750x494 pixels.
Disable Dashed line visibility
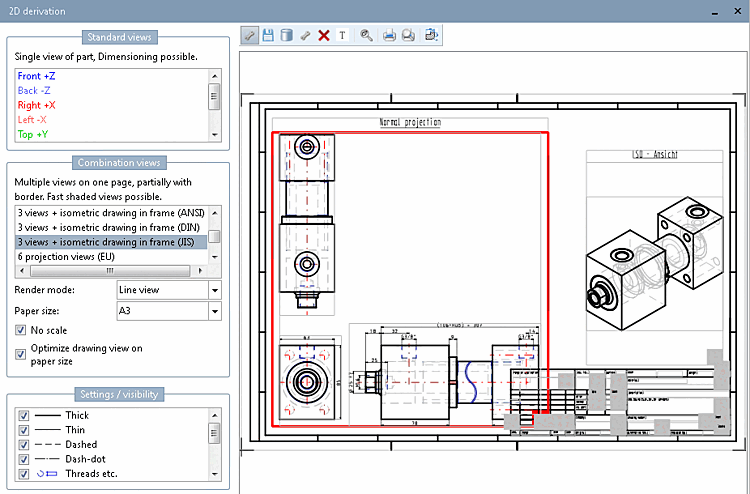(24, 444)
